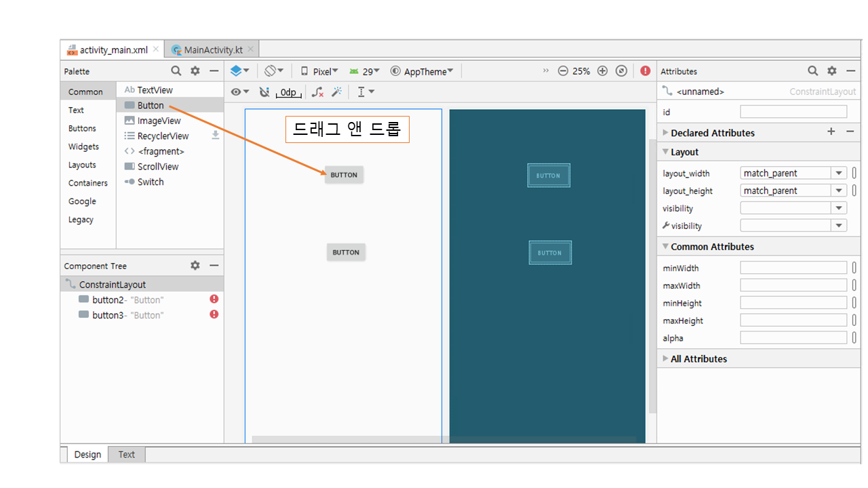Zoom in the design preview
The image size is (868, 488).
click(x=602, y=71)
